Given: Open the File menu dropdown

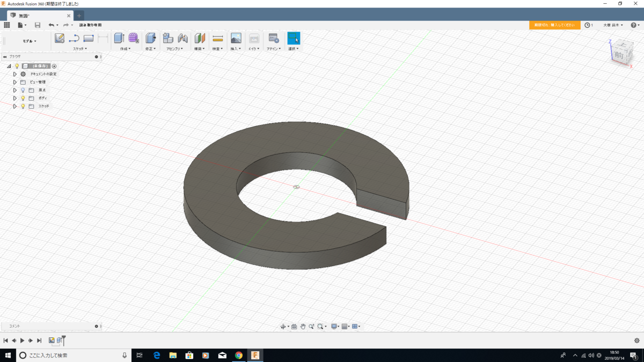Looking at the screenshot, I should tap(22, 25).
